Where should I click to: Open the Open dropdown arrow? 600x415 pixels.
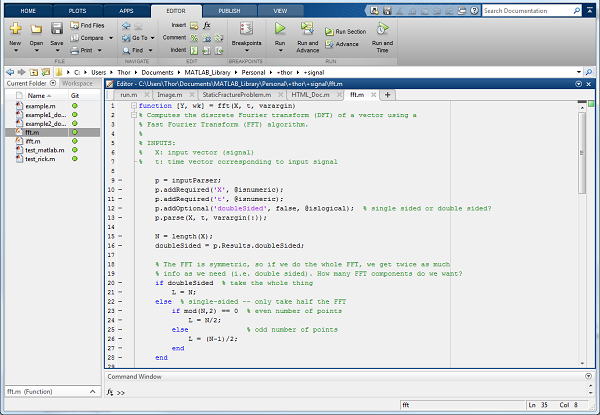click(x=36, y=50)
